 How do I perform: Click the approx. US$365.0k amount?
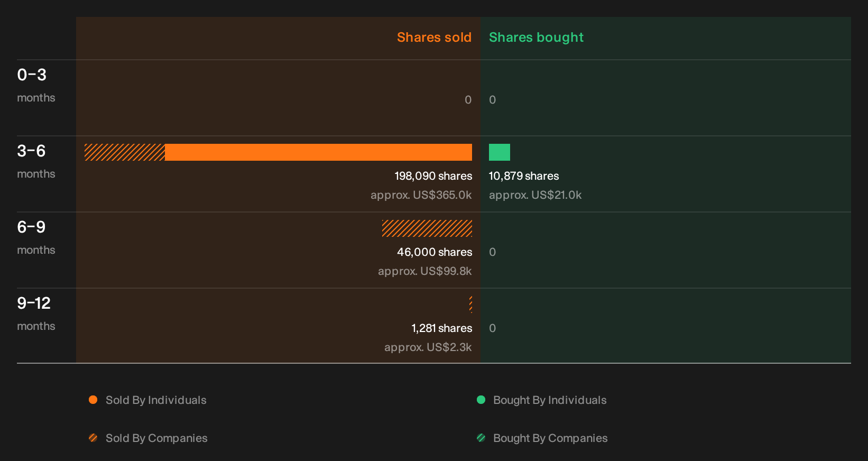[x=421, y=195]
